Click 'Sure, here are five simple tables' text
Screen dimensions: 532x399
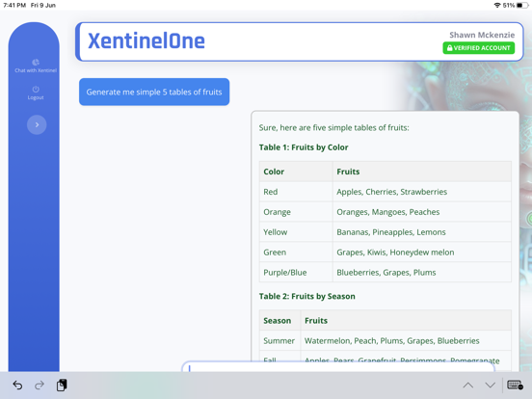tap(333, 127)
